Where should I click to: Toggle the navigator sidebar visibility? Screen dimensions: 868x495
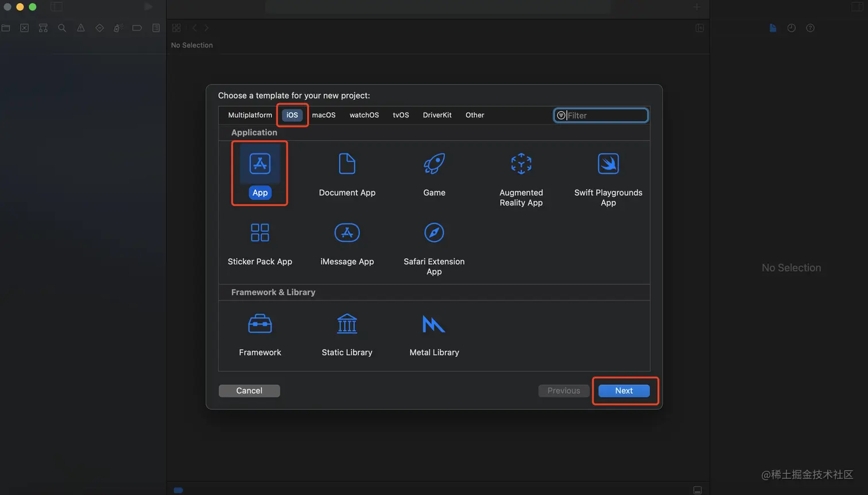(x=56, y=7)
